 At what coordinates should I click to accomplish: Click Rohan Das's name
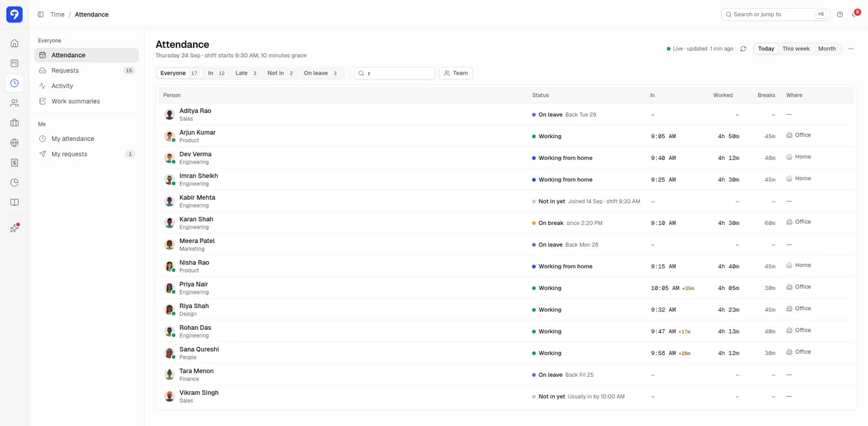195,328
